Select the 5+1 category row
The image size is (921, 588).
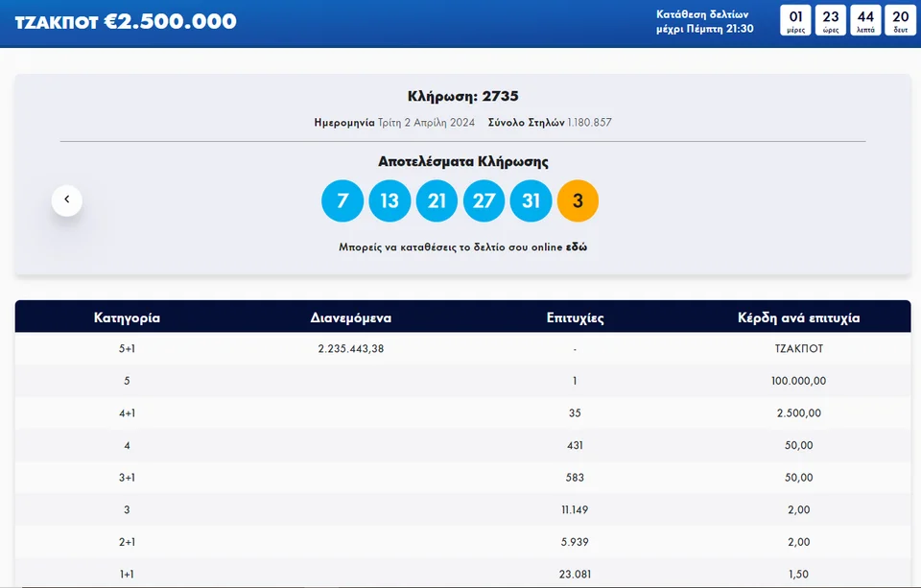point(127,348)
